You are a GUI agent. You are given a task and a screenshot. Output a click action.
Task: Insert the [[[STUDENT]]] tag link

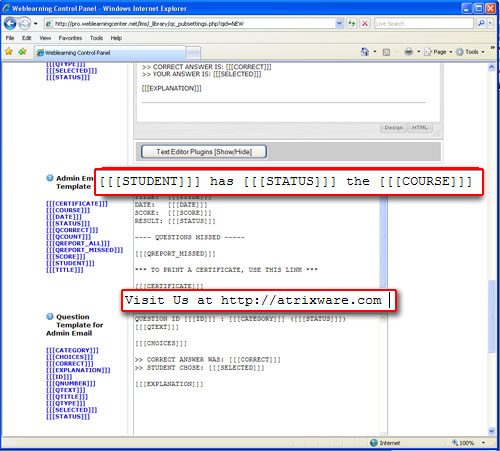[x=70, y=263]
